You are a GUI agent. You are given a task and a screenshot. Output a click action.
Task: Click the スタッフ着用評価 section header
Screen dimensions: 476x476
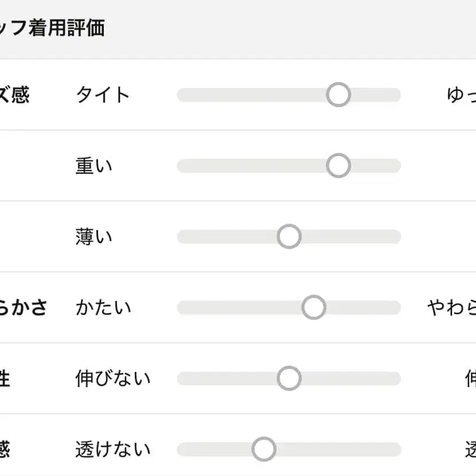(53, 28)
